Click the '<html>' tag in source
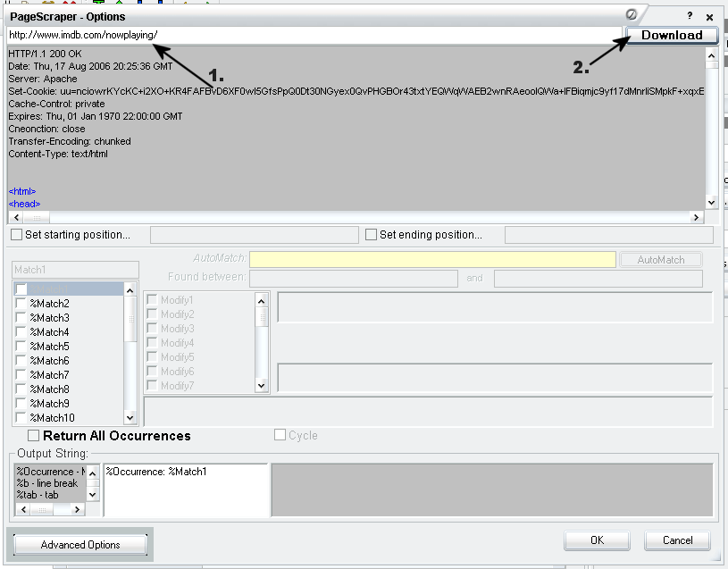Screen dimensions: 728x569 22,191
